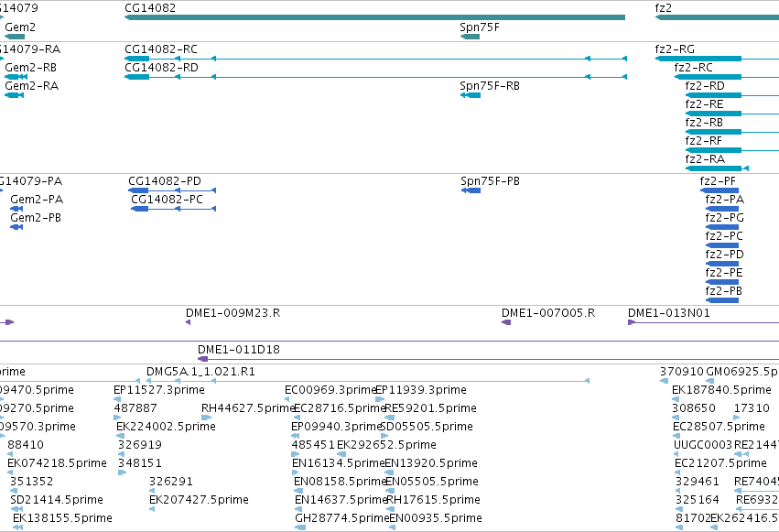Select the fz2-RE transcript

731,114
